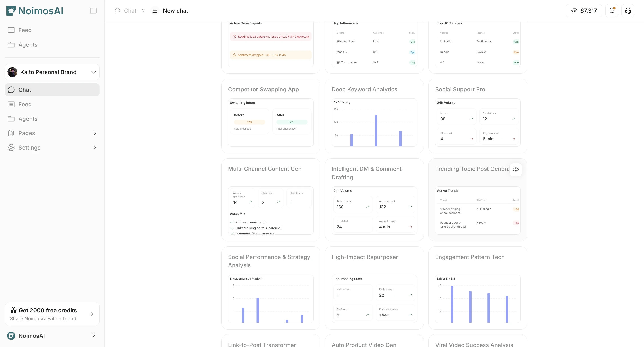Expand the Settings submenu chevron
The height and width of the screenshot is (347, 644).
coord(95,148)
